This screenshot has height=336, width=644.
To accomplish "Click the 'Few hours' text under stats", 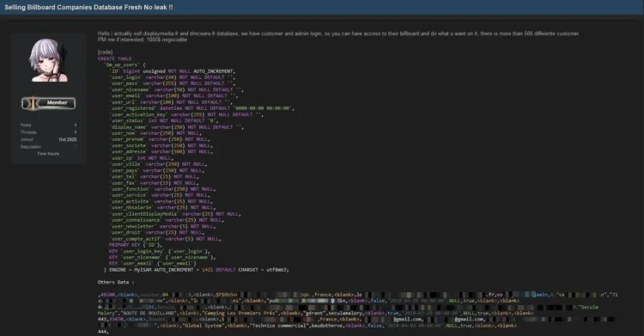I will [48, 154].
